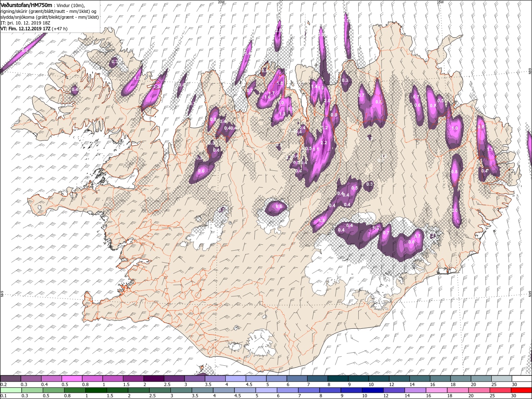Select deep blue rain swatch between 10 and 12
Image resolution: width=532 pixels, height=399 pixels.
pyautogui.click(x=372, y=390)
